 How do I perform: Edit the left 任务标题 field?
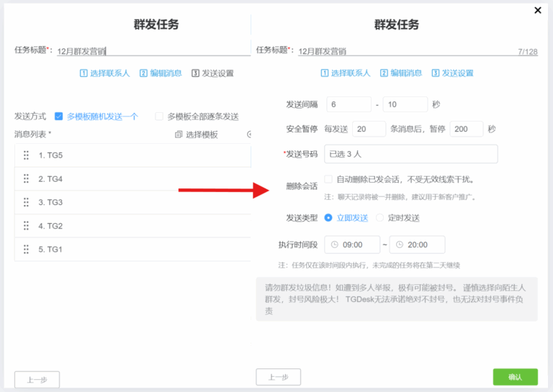154,51
